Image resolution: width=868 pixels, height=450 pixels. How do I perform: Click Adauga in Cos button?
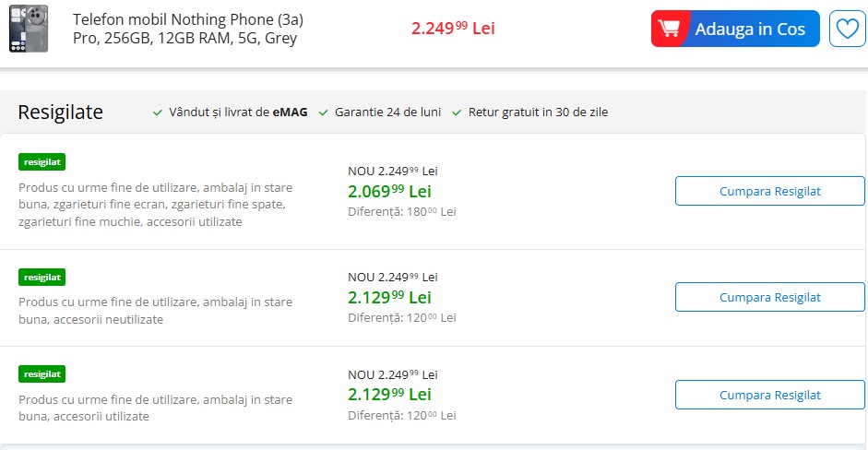point(735,29)
